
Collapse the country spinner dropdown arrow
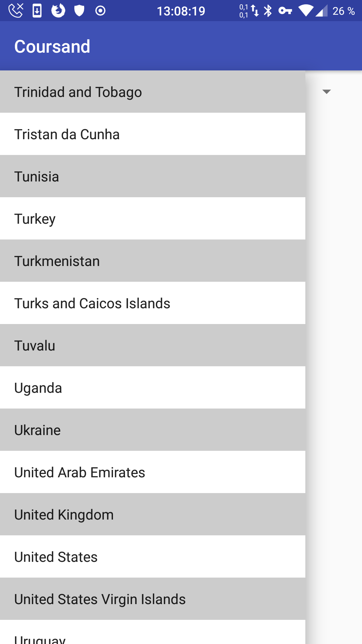point(326,92)
